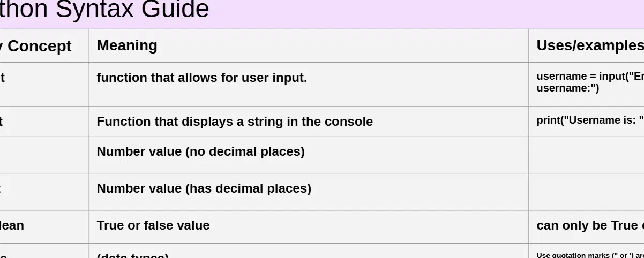Click the empty examples cell beside 'has decimal places'

587,192
